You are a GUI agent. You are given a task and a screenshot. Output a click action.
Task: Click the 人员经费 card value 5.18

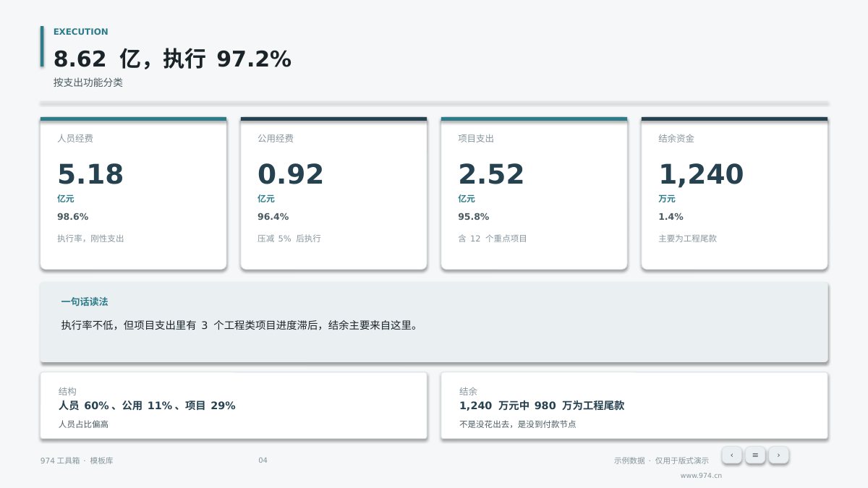(x=90, y=174)
